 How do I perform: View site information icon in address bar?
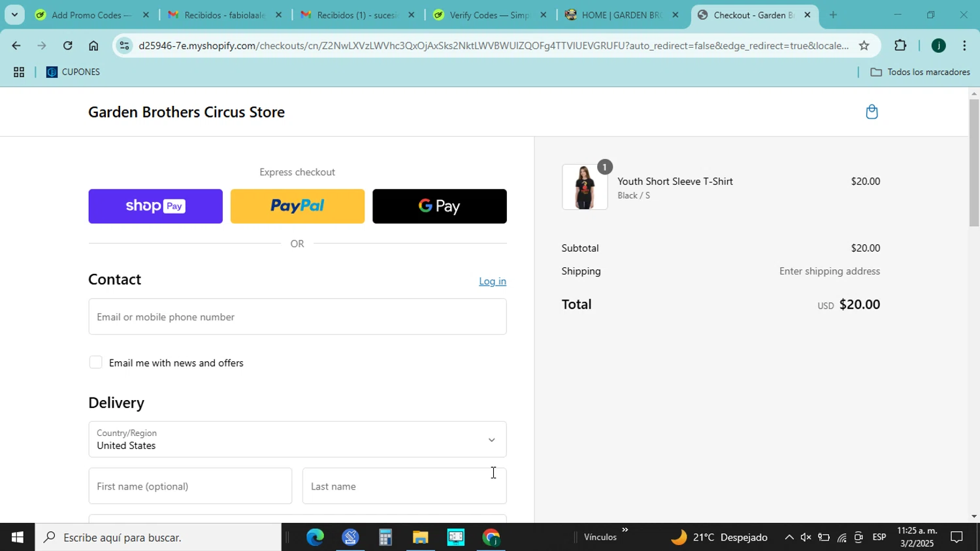pyautogui.click(x=125, y=45)
